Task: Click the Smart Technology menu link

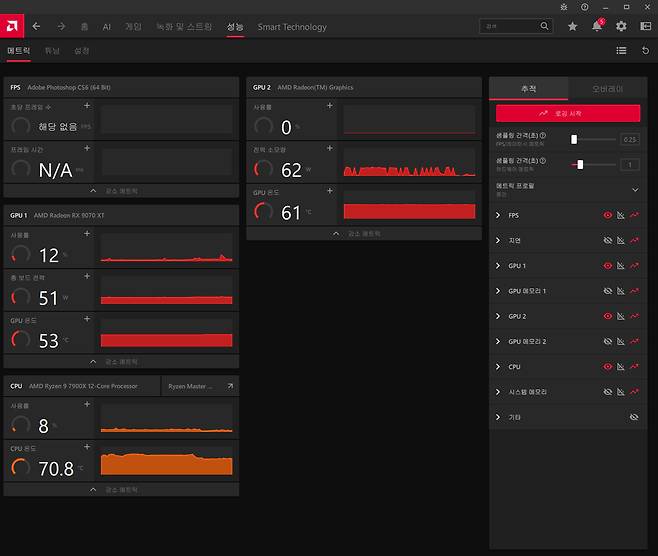Action: [292, 27]
